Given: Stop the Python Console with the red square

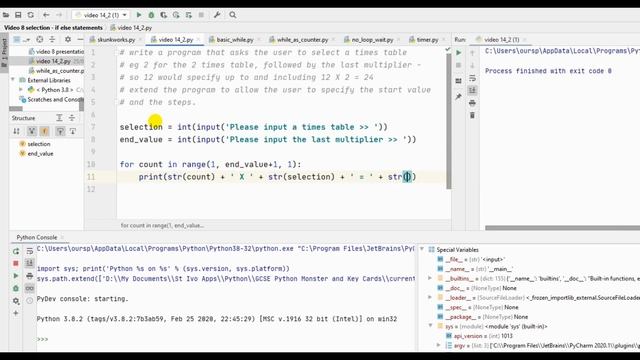Looking at the screenshot, I should click(16, 263).
